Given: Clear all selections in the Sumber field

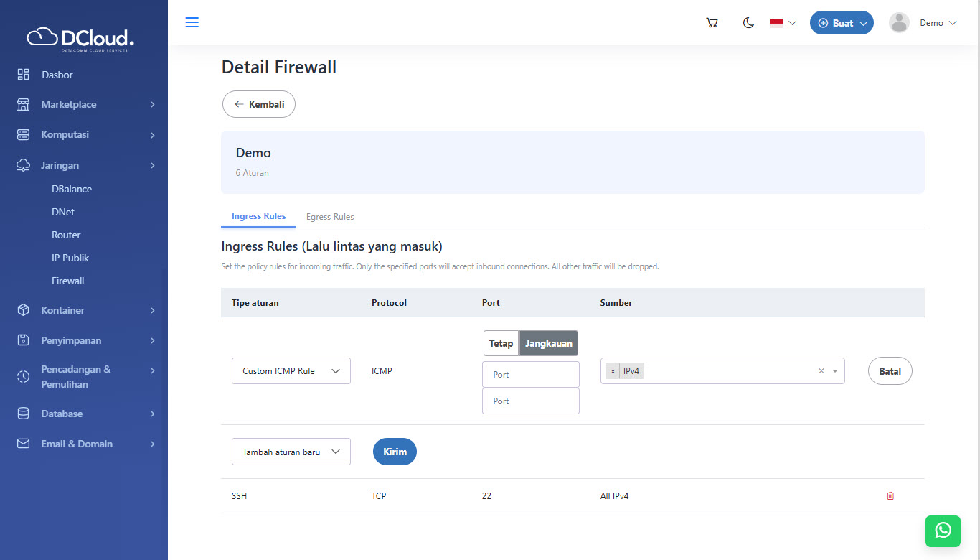Looking at the screenshot, I should (821, 371).
